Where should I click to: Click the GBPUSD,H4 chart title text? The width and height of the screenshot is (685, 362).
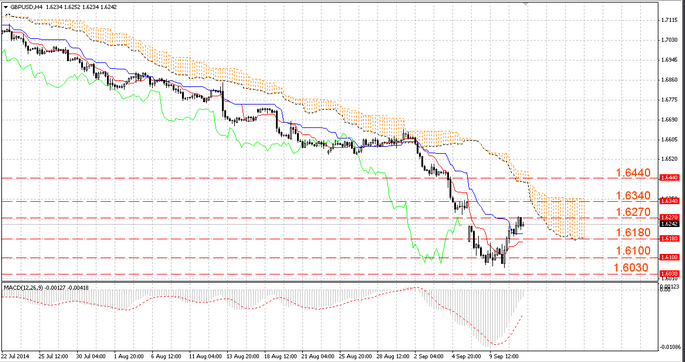pos(26,7)
